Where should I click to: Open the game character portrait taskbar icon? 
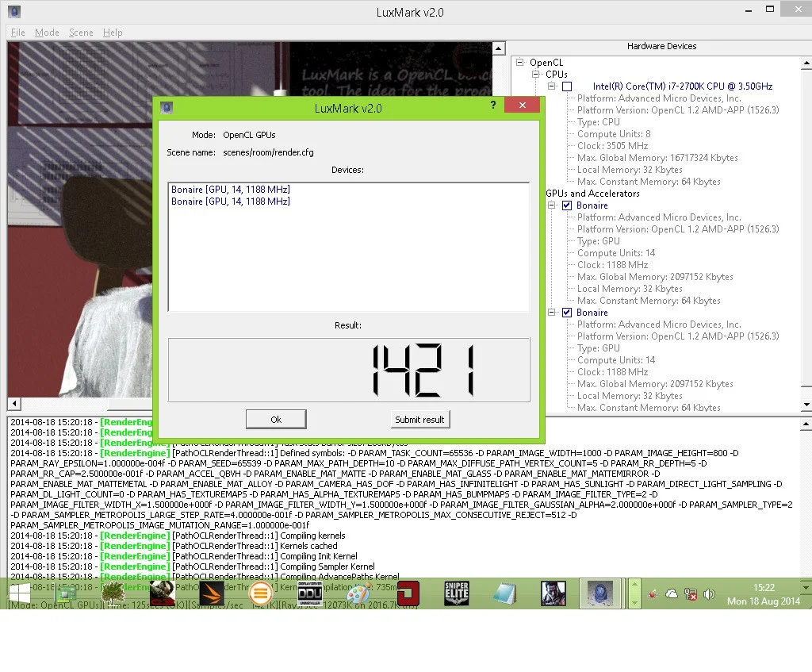pos(553,593)
